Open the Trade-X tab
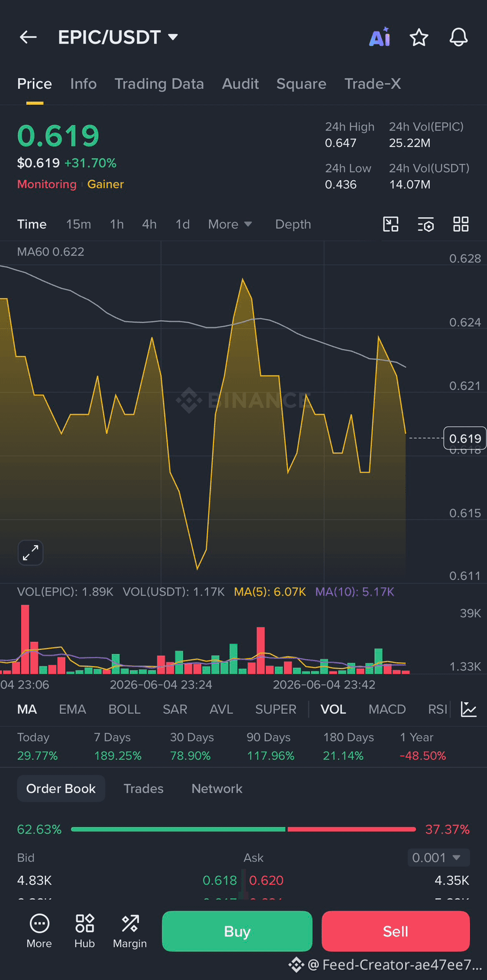 373,84
